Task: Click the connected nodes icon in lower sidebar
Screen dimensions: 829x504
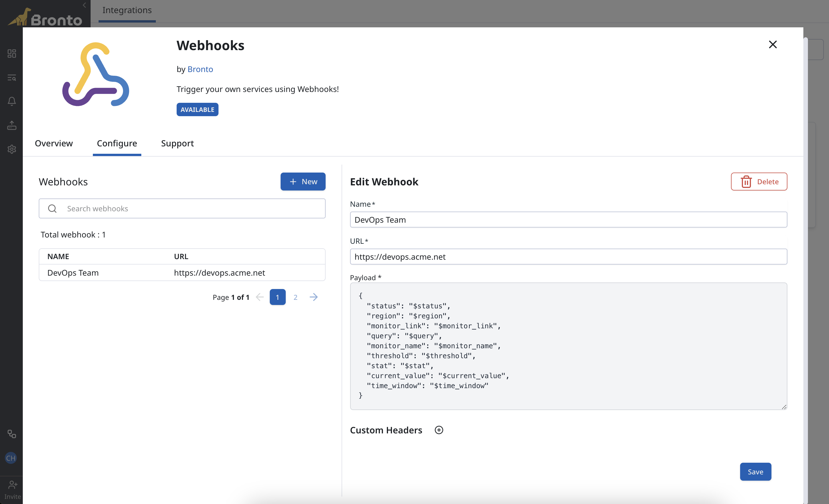Action: click(12, 434)
